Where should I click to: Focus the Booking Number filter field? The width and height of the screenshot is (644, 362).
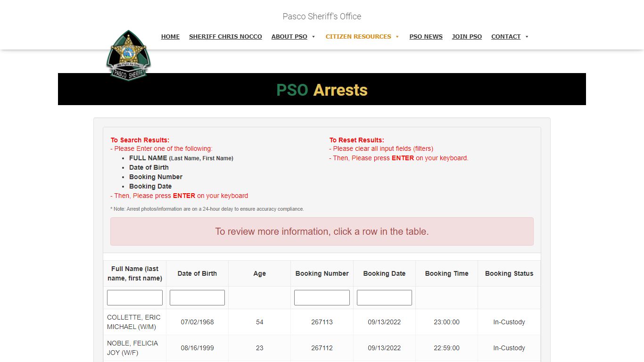pos(322,297)
